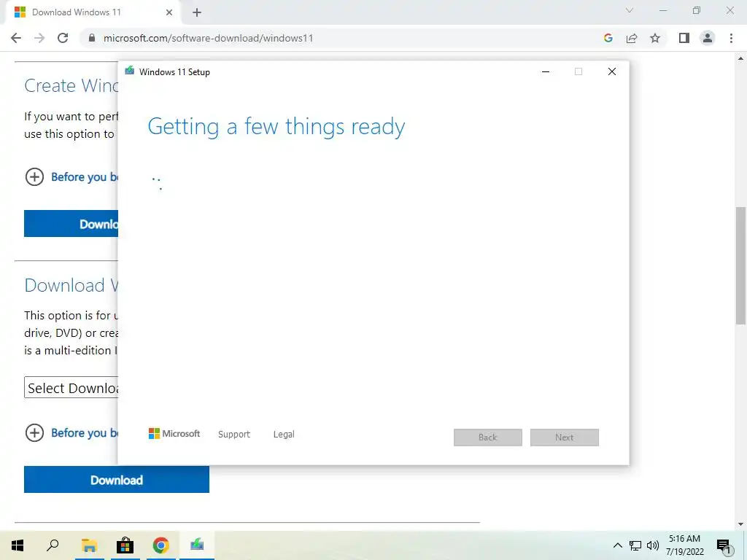The height and width of the screenshot is (560, 747).
Task: Open Chrome's side panel icon
Action: pos(684,38)
